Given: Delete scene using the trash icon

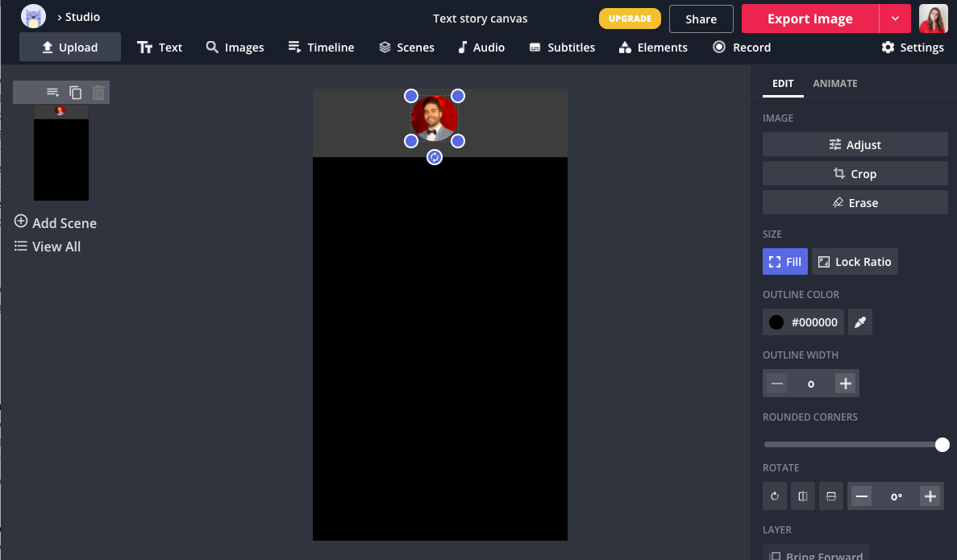Looking at the screenshot, I should click(x=98, y=93).
